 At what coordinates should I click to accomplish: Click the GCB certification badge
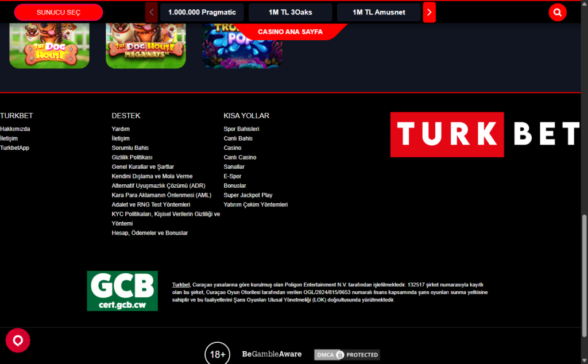pos(122,291)
